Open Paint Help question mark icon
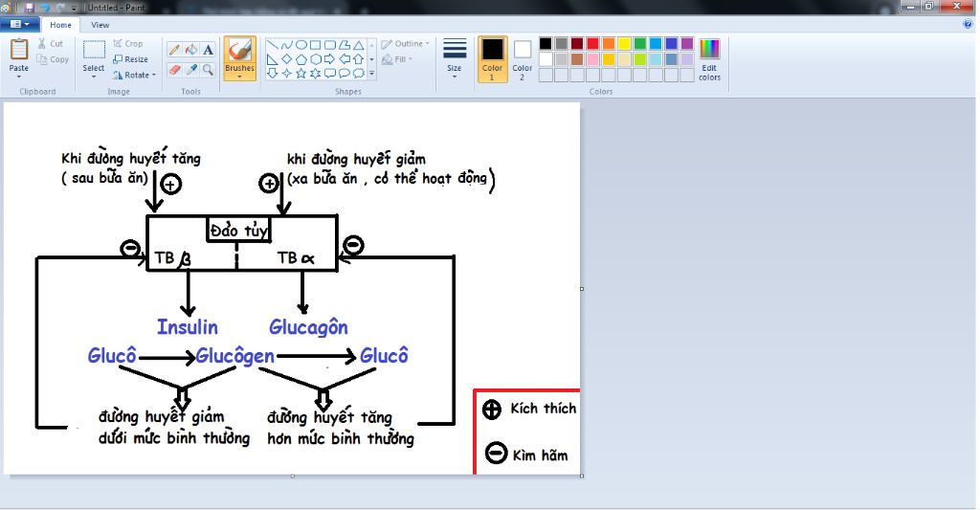 pos(969,24)
